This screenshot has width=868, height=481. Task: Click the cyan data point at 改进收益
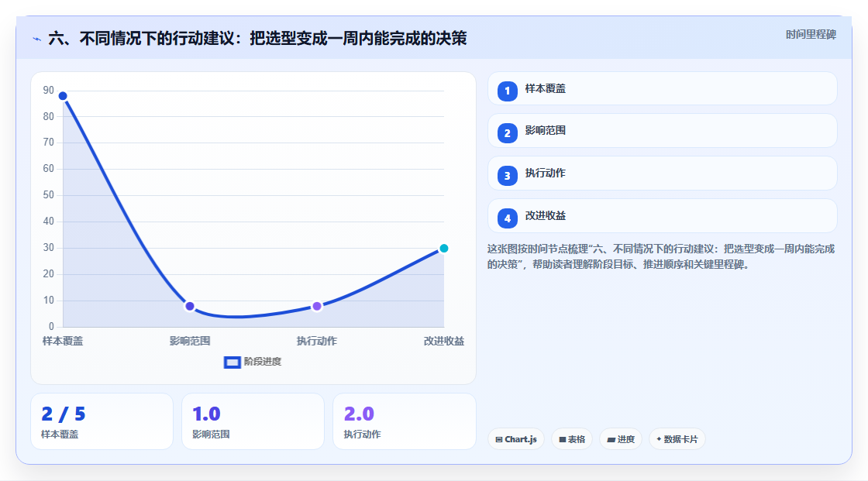[443, 248]
